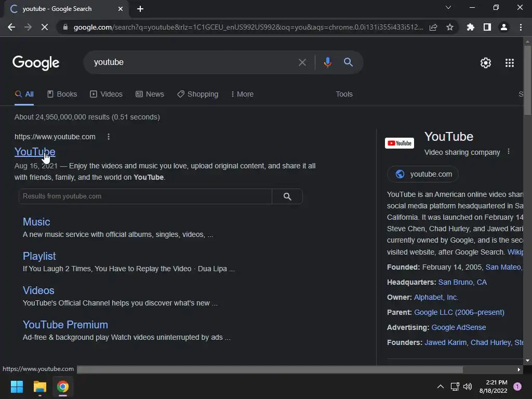This screenshot has height=399, width=532.
Task: Open the Videos sitelink under YouTube result
Action: [38, 290]
